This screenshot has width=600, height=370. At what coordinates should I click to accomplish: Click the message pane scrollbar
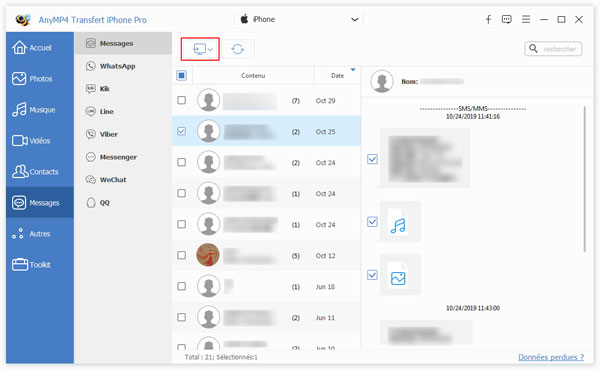click(585, 179)
